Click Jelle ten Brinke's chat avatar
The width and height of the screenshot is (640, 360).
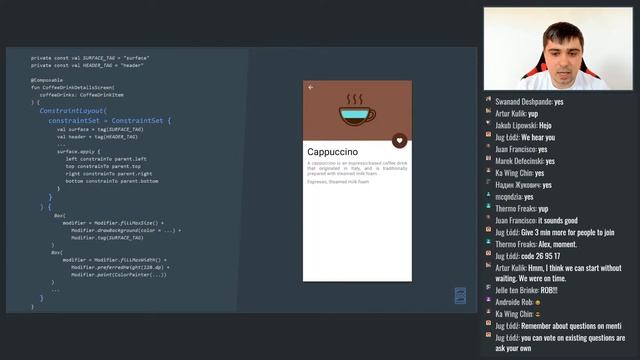click(x=488, y=288)
